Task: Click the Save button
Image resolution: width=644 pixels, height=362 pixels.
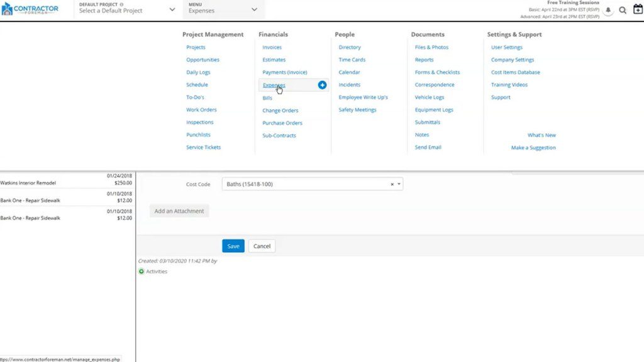Action: [233, 246]
